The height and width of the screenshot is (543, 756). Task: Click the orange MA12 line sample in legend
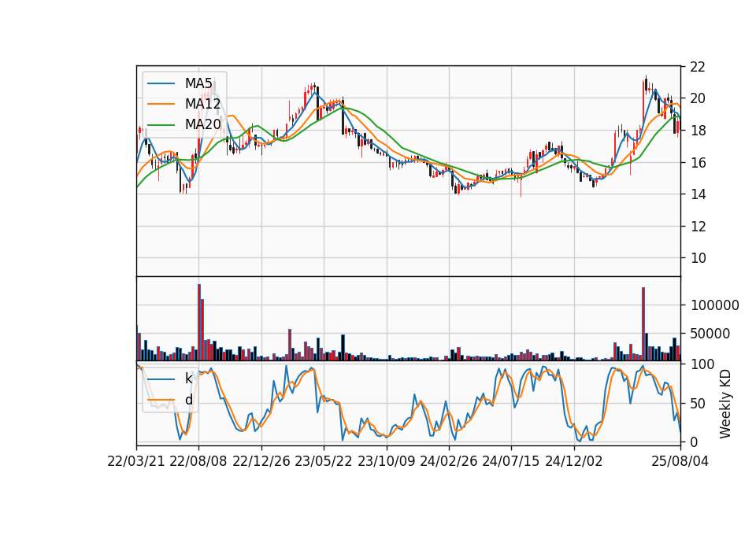(x=161, y=104)
